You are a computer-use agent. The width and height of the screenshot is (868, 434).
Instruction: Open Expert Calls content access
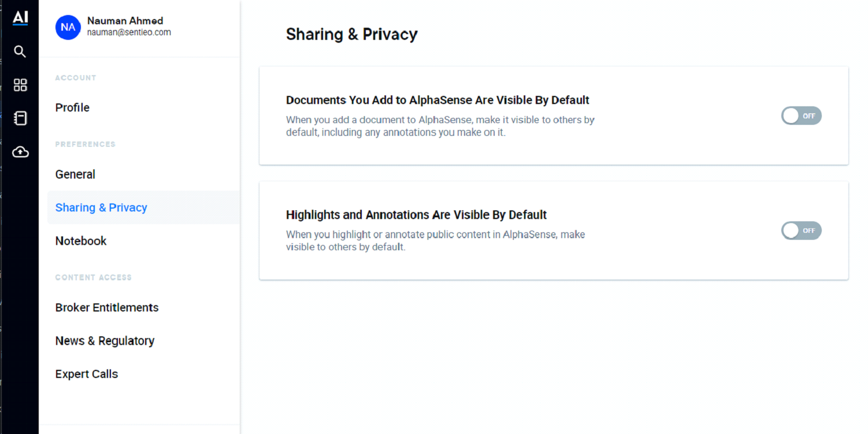[x=87, y=374]
